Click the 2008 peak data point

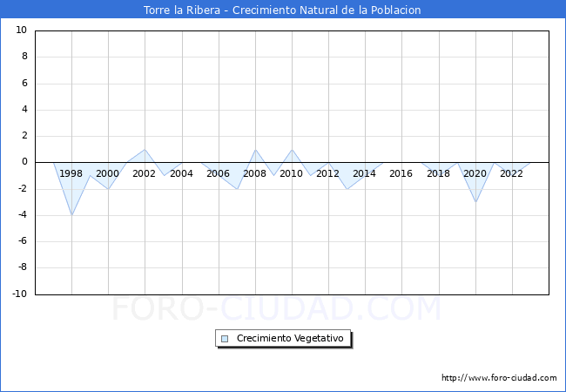tap(255, 149)
